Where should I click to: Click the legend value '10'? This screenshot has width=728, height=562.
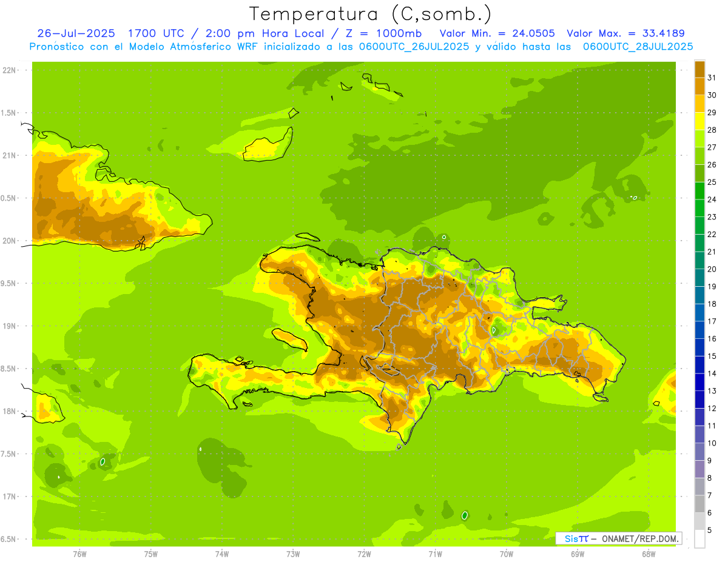pos(712,443)
